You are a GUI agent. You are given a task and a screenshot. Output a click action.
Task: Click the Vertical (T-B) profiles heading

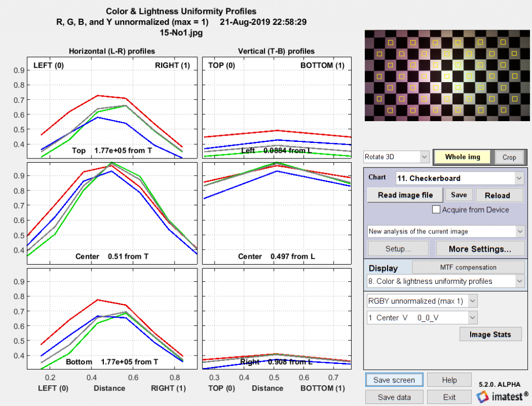[276, 51]
